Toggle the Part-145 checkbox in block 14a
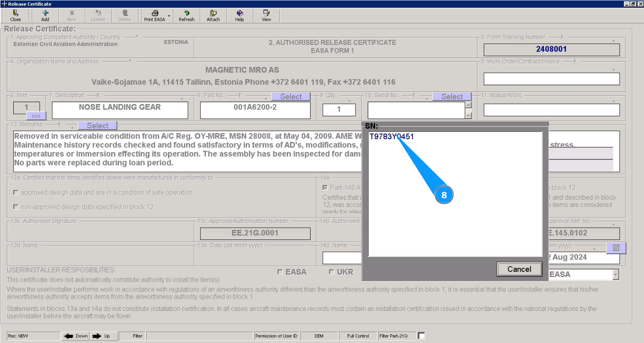This screenshot has height=343, width=644. pyautogui.click(x=325, y=188)
